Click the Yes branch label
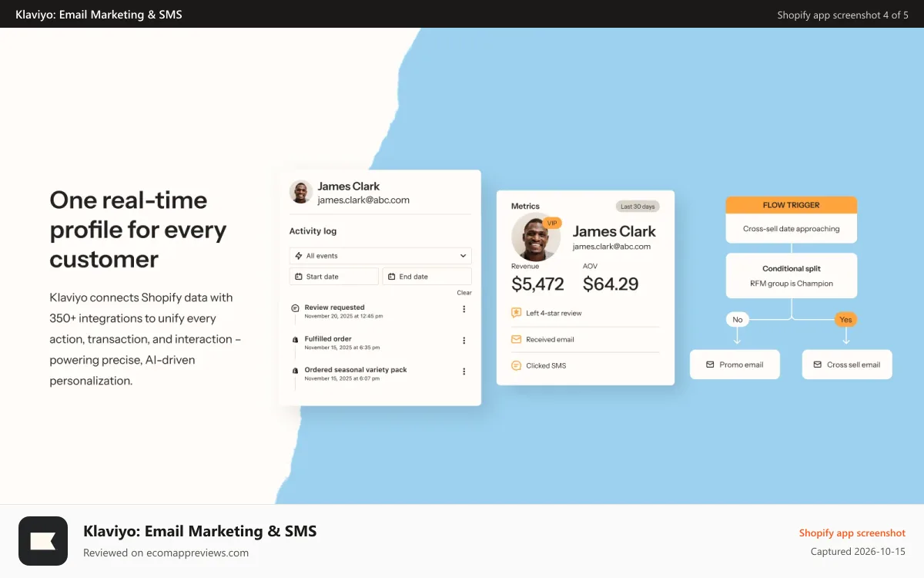Screen dimensions: 924x578 pyautogui.click(x=846, y=319)
